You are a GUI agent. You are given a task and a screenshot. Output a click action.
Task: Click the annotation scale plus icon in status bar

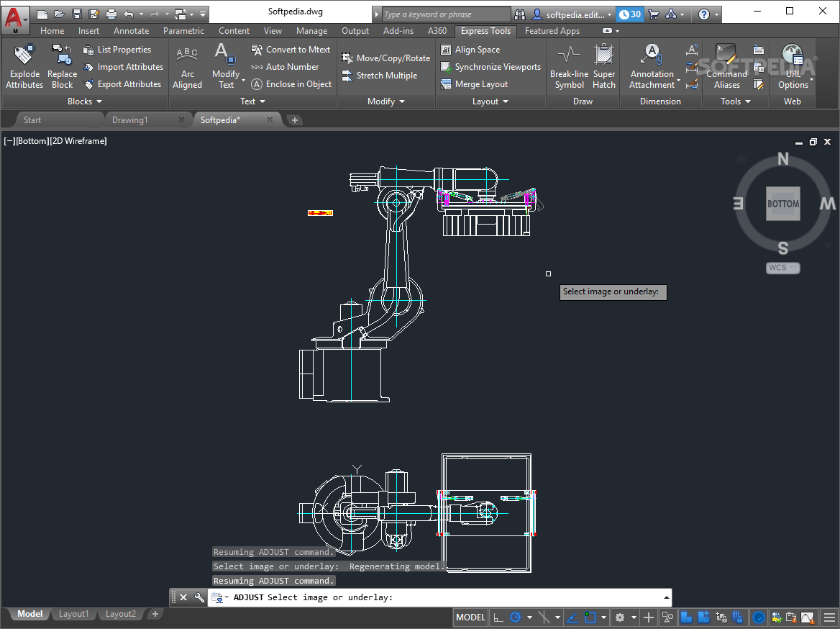click(648, 617)
